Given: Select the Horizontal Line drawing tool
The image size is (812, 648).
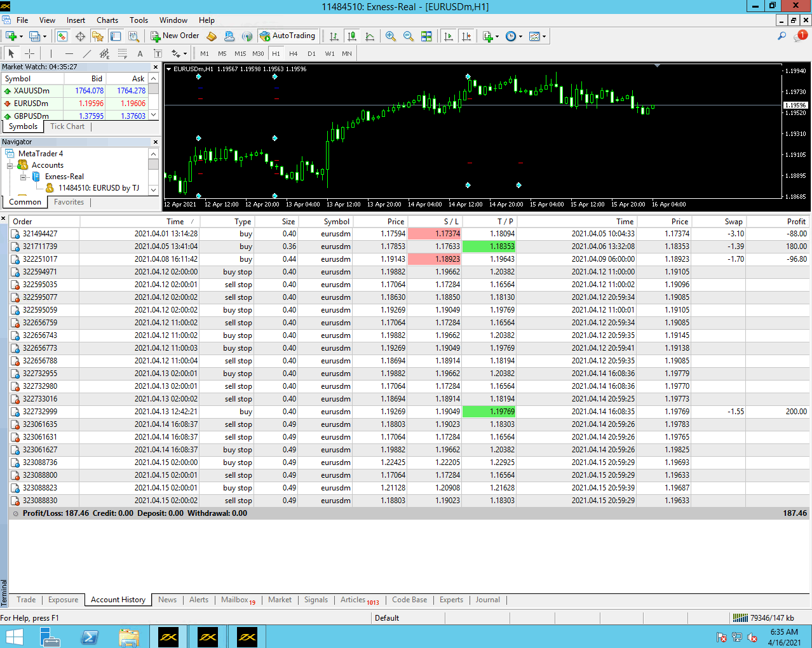Looking at the screenshot, I should 69,53.
